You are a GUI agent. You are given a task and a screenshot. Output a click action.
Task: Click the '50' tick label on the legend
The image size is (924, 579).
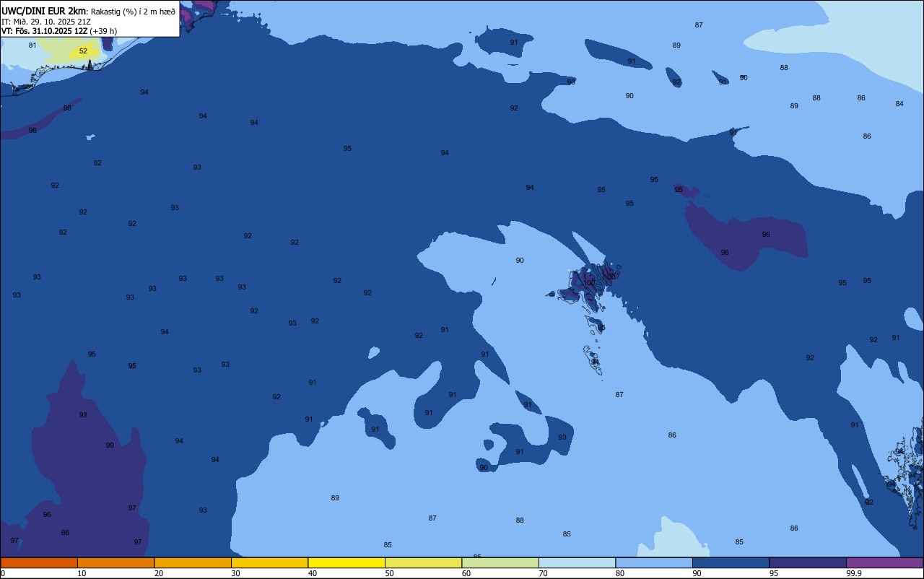click(x=389, y=573)
